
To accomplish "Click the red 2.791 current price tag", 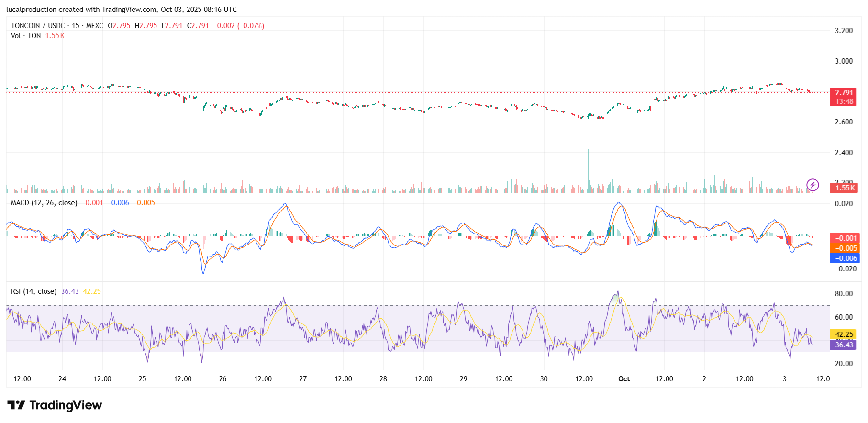I will click(x=844, y=93).
